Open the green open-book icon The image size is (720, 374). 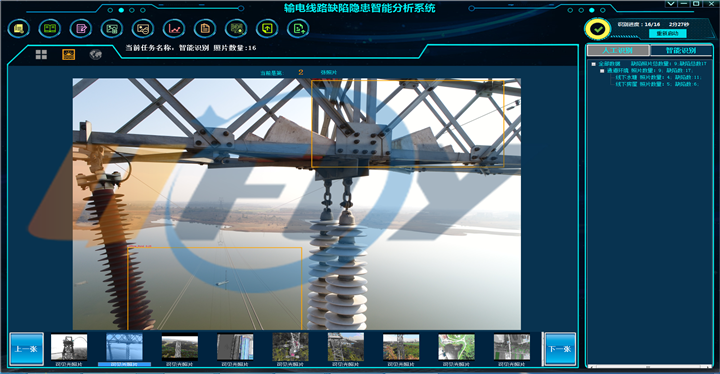pyautogui.click(x=50, y=28)
